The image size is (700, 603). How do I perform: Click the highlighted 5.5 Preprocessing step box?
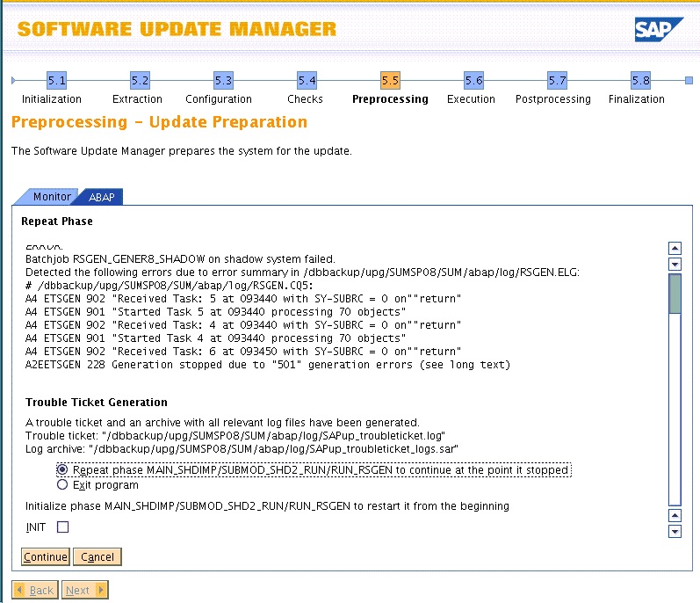[390, 81]
